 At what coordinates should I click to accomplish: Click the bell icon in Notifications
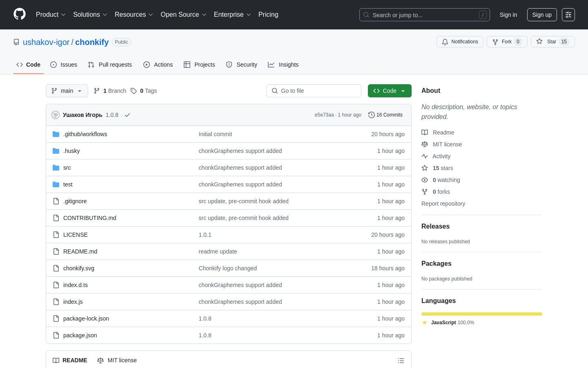[445, 42]
